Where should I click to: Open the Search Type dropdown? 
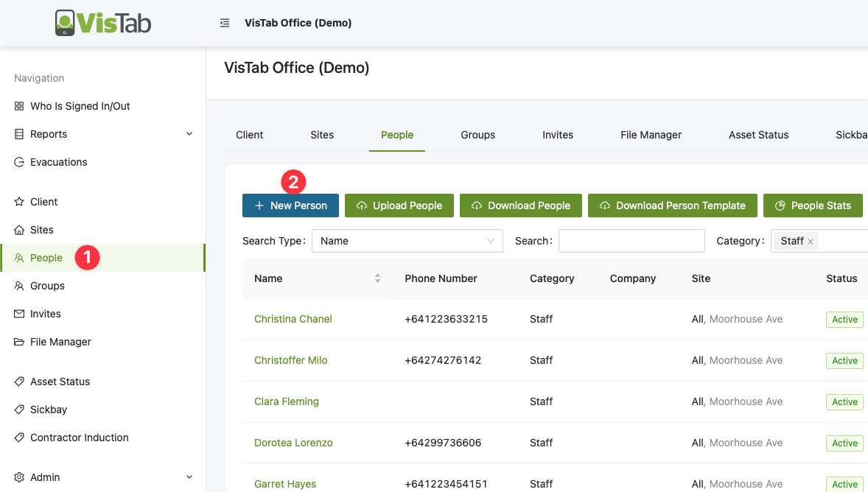coord(407,241)
